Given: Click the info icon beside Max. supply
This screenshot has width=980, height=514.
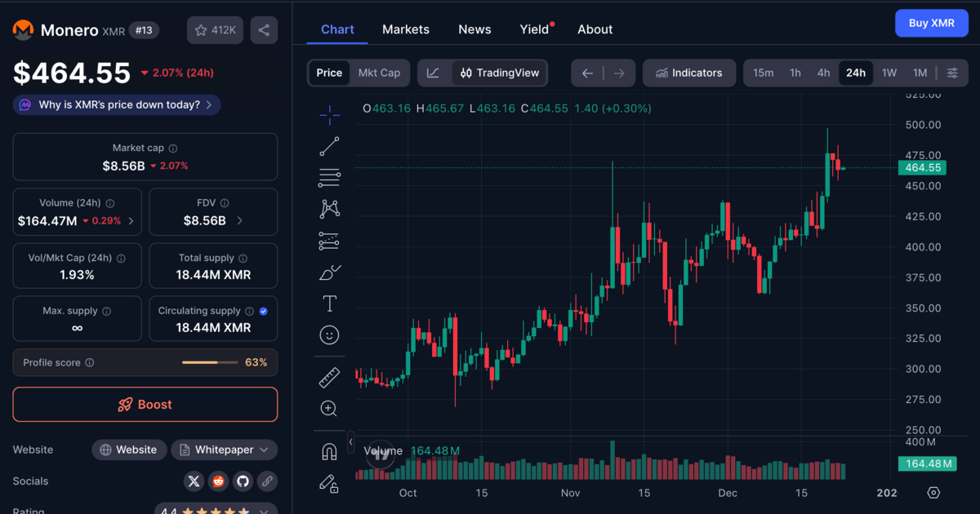Looking at the screenshot, I should [x=107, y=311].
